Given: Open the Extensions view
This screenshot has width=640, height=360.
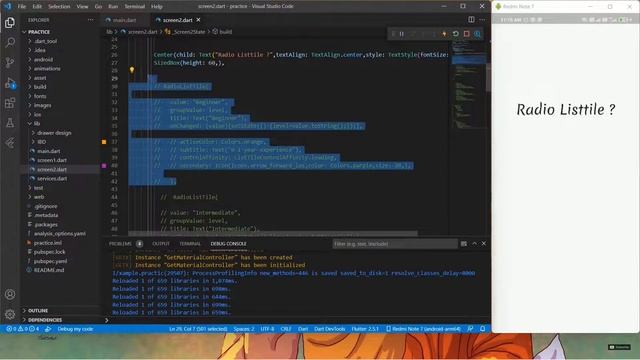Looking at the screenshot, I should coord(10,103).
